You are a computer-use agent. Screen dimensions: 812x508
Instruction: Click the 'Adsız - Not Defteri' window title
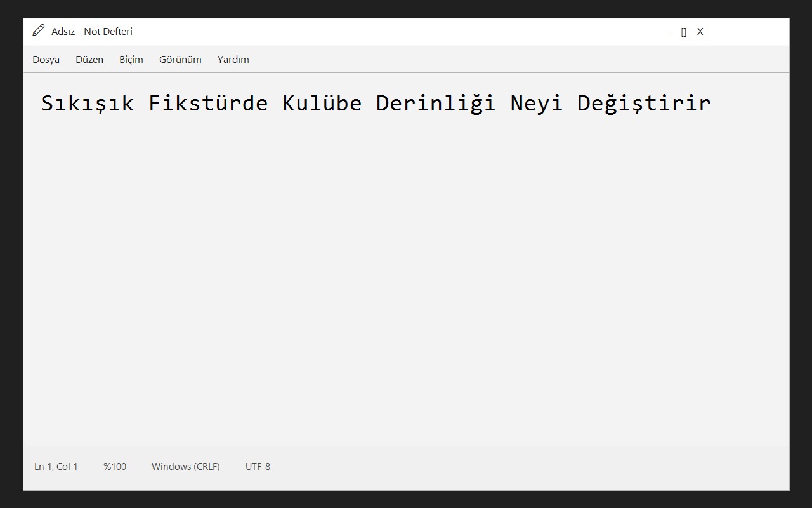coord(92,32)
